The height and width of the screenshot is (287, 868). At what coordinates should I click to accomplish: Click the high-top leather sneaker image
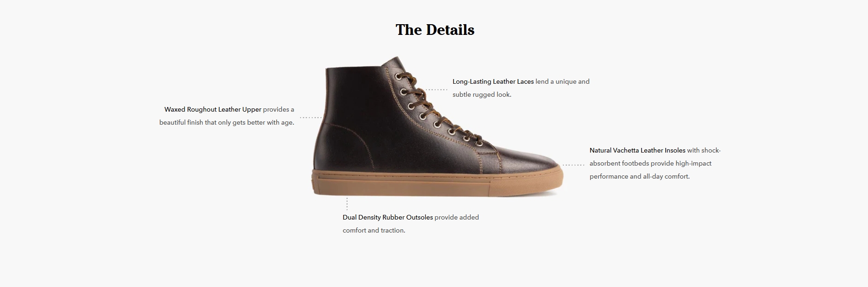click(437, 127)
